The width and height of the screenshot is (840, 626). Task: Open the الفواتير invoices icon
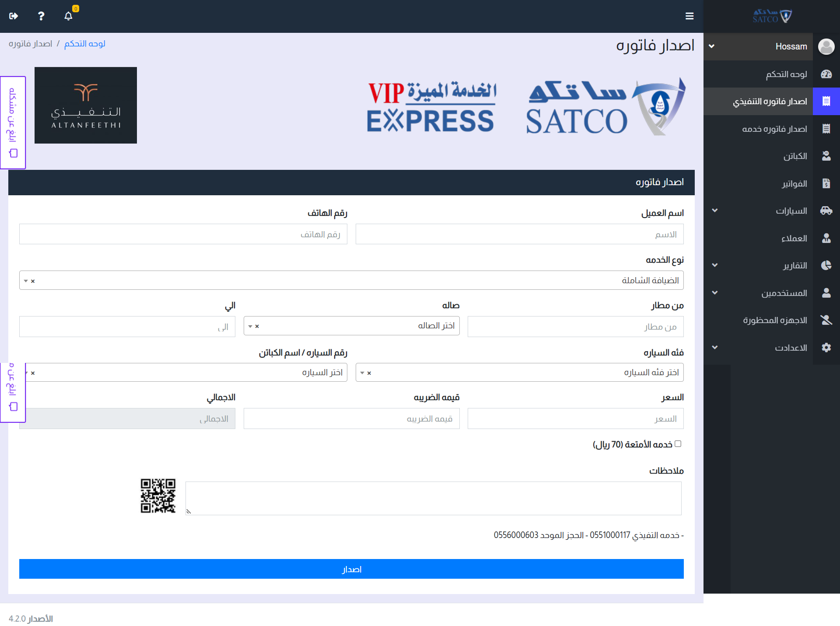826,183
